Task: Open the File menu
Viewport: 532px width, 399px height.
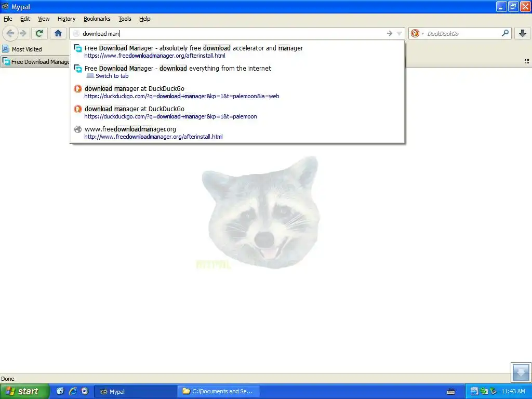Action: coord(8,19)
